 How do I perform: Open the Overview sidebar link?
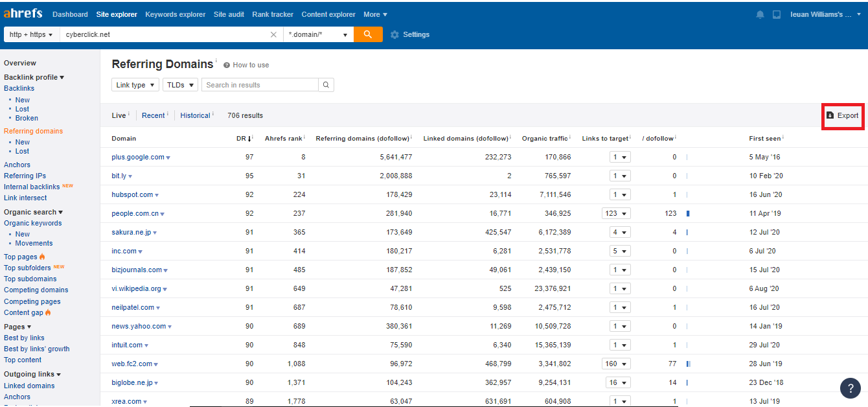click(20, 63)
